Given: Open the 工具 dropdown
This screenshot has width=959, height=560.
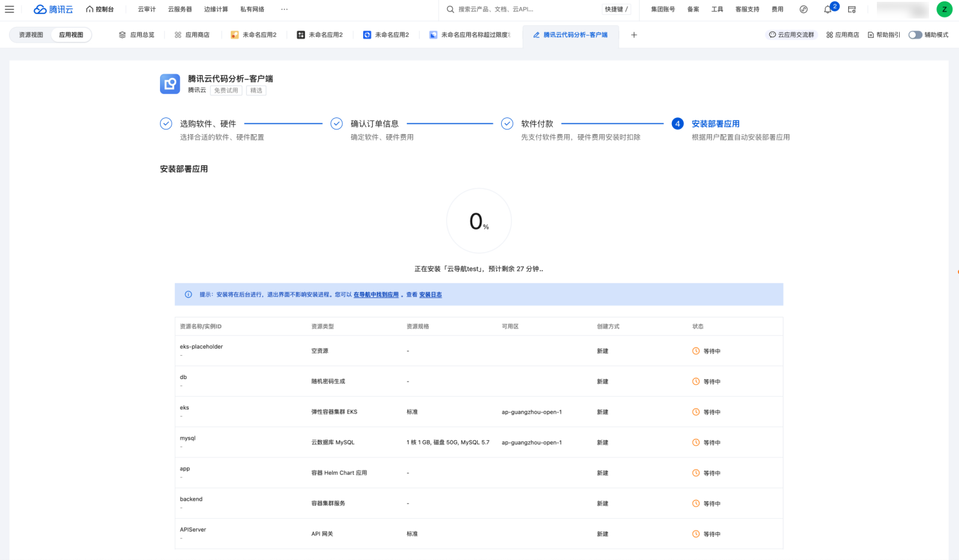Looking at the screenshot, I should tap(717, 9).
